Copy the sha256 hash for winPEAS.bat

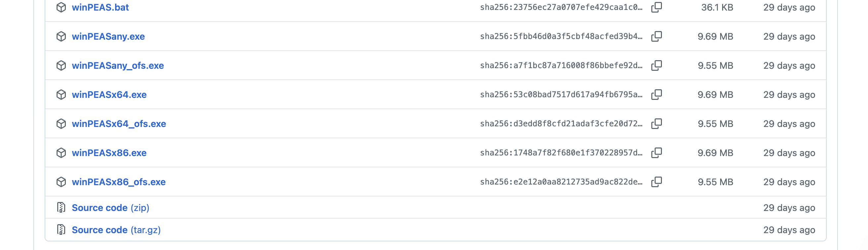click(656, 7)
